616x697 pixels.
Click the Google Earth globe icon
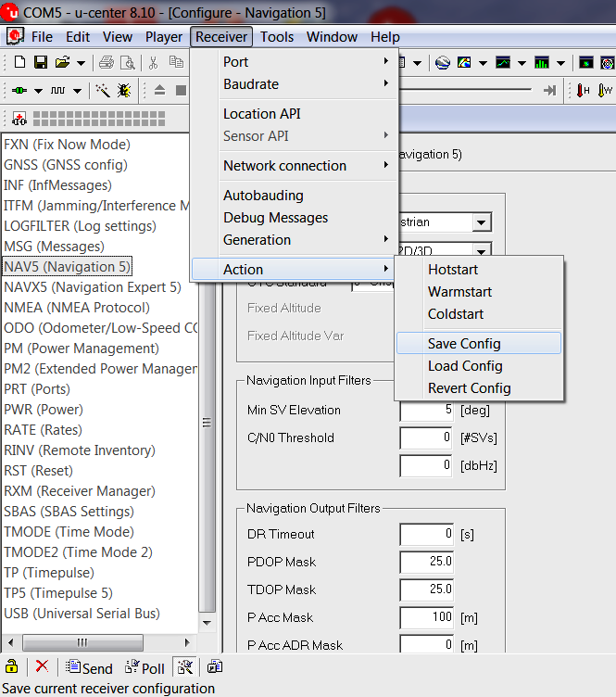[x=443, y=63]
